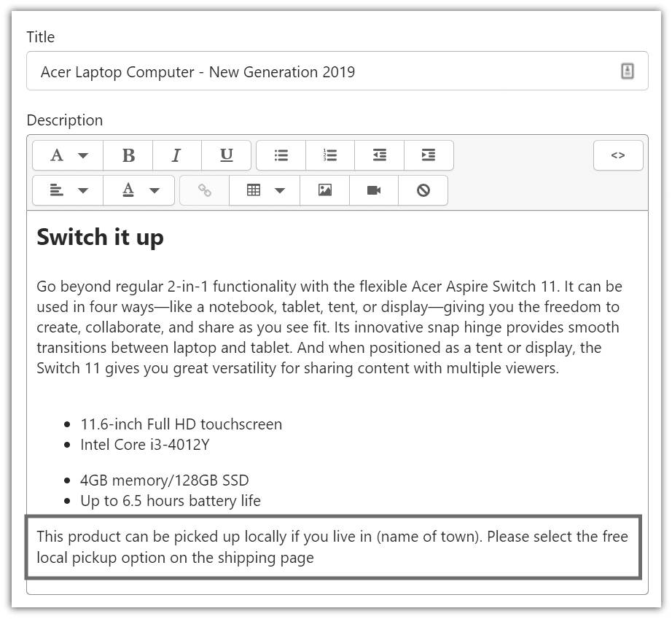Insert a video into description
672x619 pixels.
[374, 190]
